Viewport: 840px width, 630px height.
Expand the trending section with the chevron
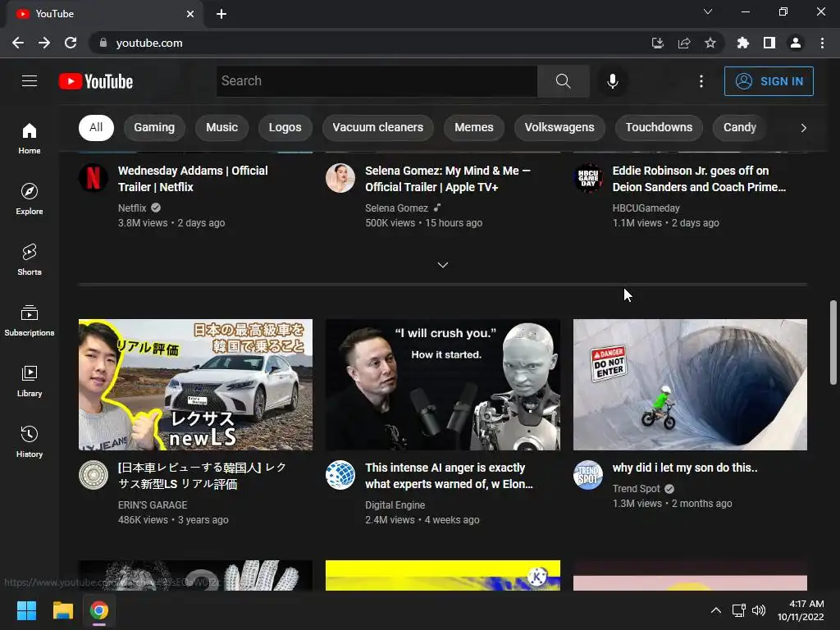pyautogui.click(x=442, y=265)
